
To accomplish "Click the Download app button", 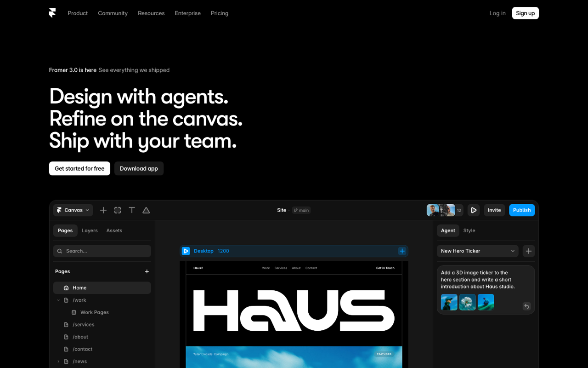I will point(139,168).
